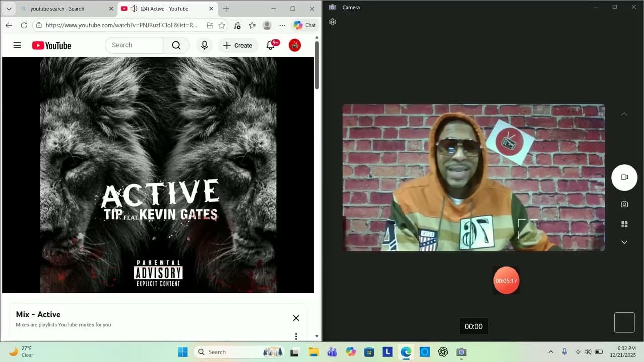Open the YouTube Create menu
Viewport: 644px width, 362px height.
pos(237,45)
